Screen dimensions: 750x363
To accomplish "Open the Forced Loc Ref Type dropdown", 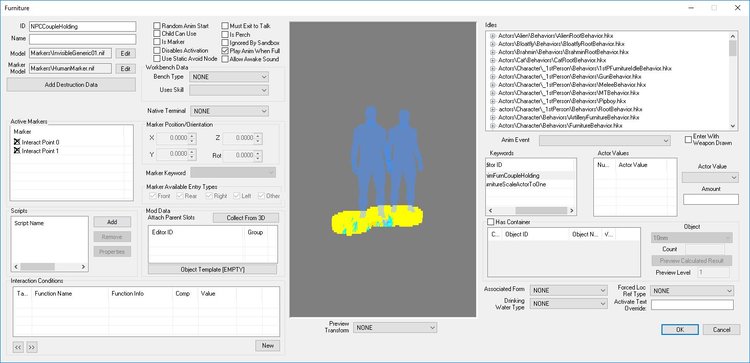I will point(692,291).
